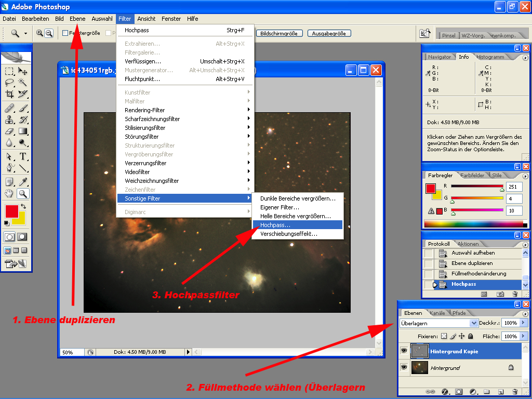This screenshot has width=532, height=399.
Task: Add a layer mask in the Ebenen panel
Action: click(x=459, y=392)
